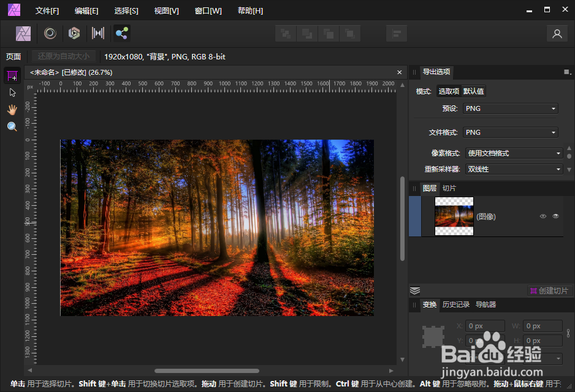The width and height of the screenshot is (575, 392).
Task: Select the slice selection arrow tool
Action: 12,92
